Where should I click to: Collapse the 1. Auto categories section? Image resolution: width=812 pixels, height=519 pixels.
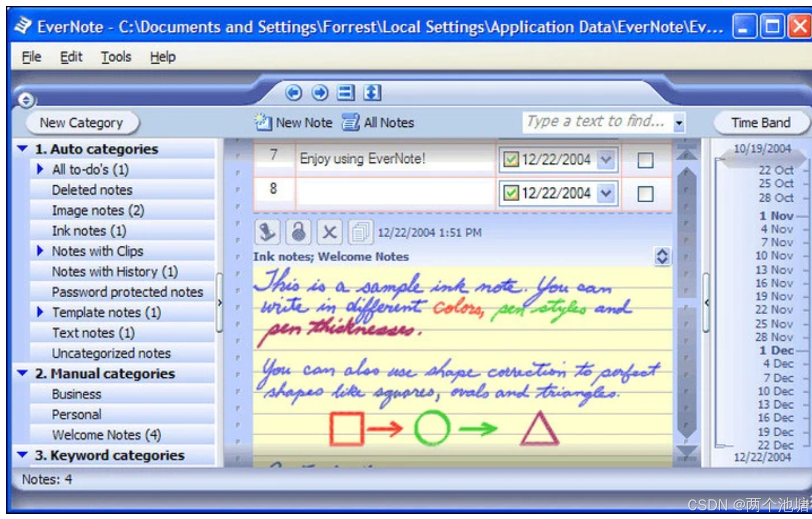pos(23,149)
